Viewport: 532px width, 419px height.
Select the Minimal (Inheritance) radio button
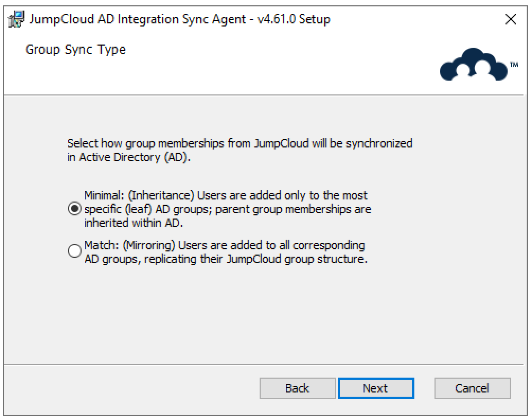(75, 210)
